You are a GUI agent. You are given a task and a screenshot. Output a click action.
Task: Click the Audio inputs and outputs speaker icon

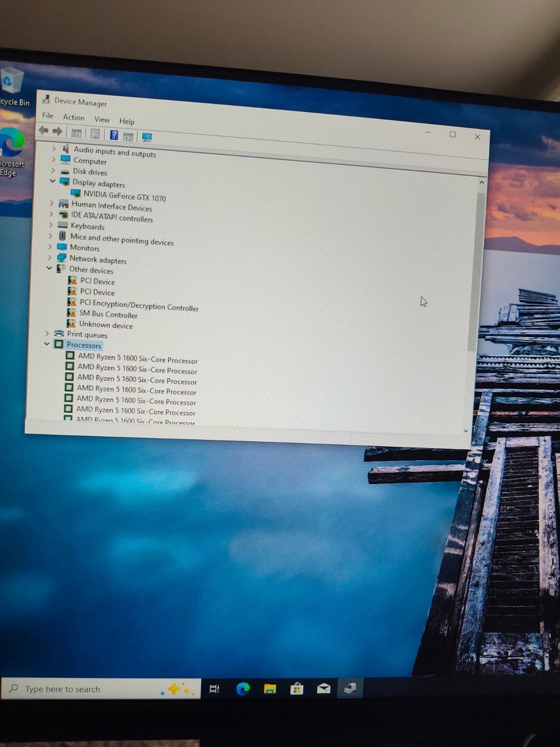point(65,148)
